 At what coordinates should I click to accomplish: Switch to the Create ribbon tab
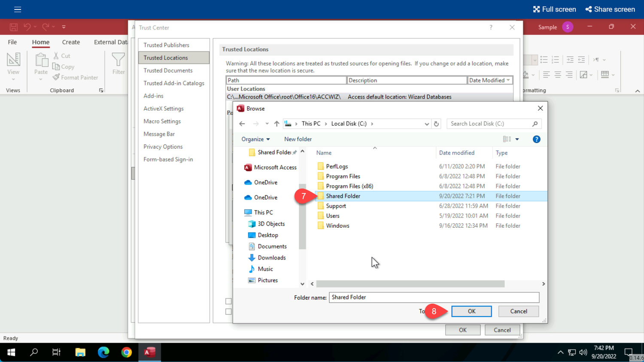(71, 42)
